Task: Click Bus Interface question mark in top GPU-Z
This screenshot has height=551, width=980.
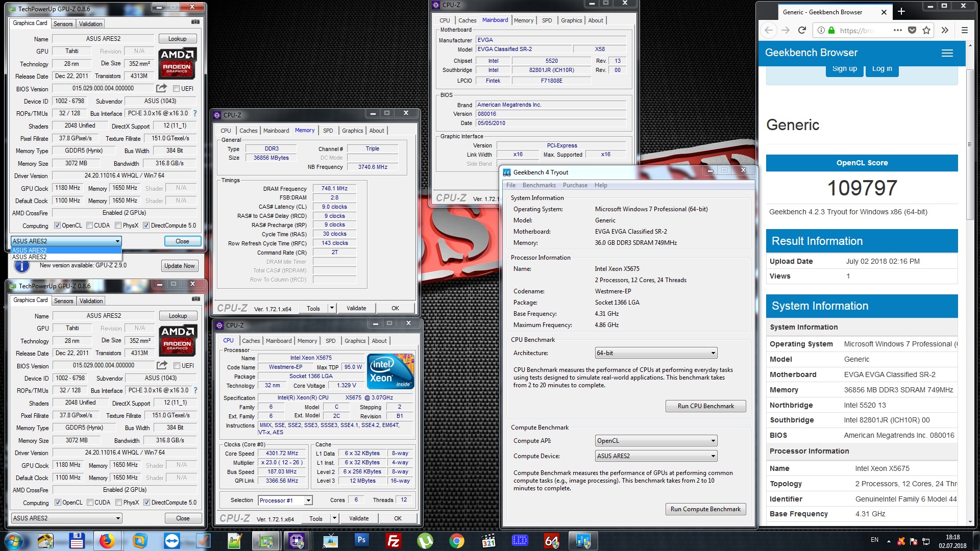Action: click(x=194, y=113)
